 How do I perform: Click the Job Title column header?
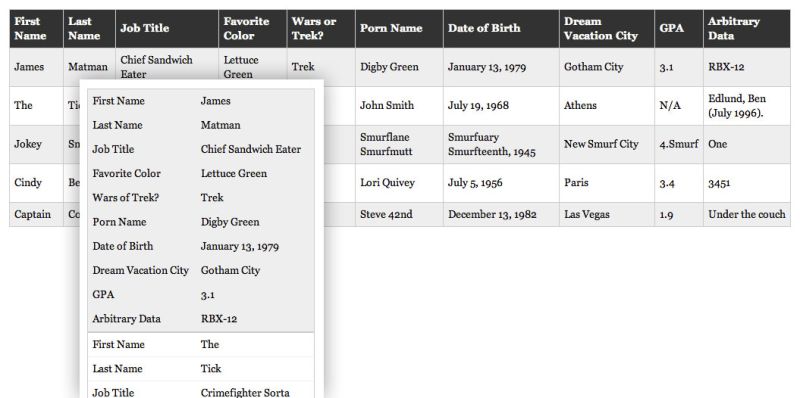(x=167, y=29)
